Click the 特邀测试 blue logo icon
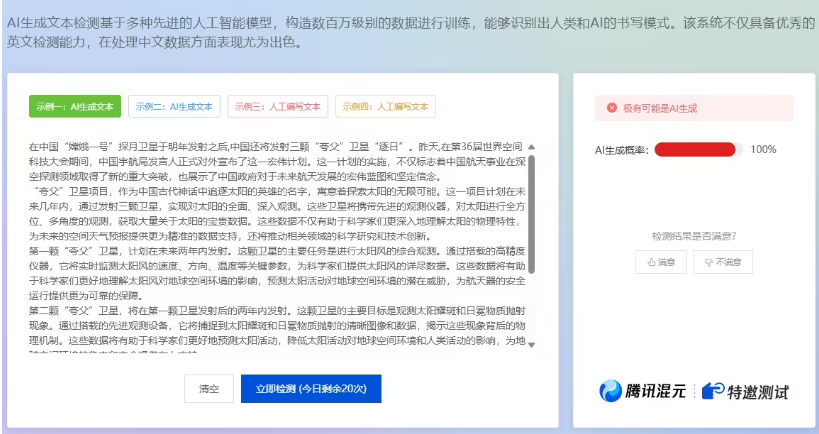 [x=713, y=391]
